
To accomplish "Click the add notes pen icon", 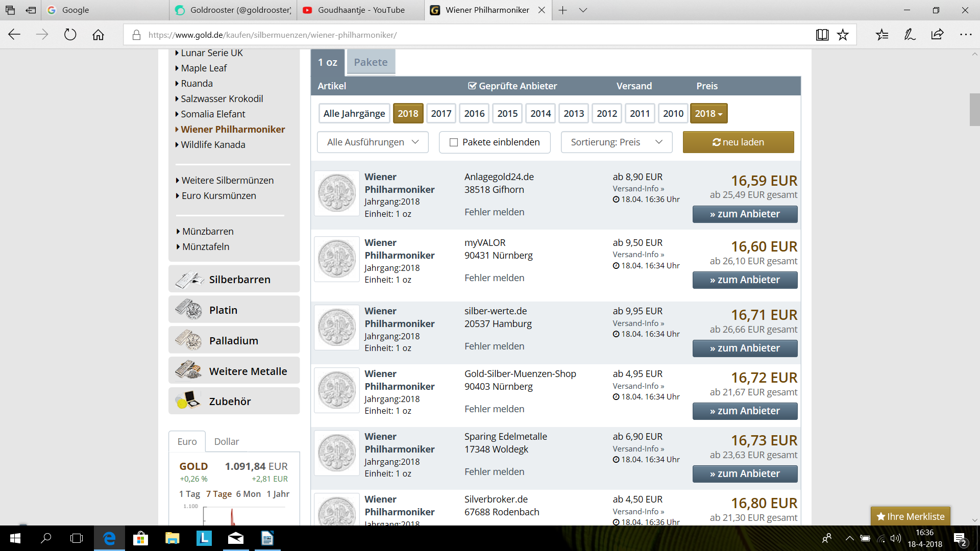I will click(910, 35).
